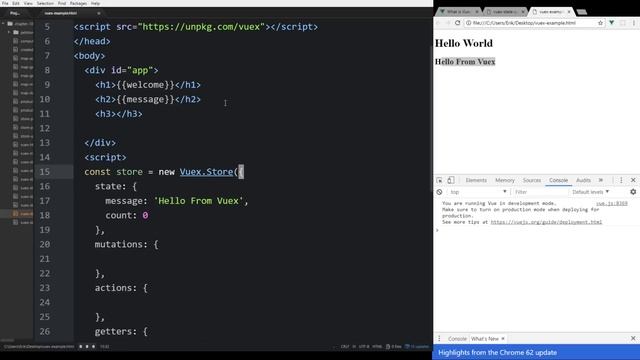Click the unpkg.com/vuex URL on line 5
Viewport: 640px width, 360px height.
pos(201,27)
